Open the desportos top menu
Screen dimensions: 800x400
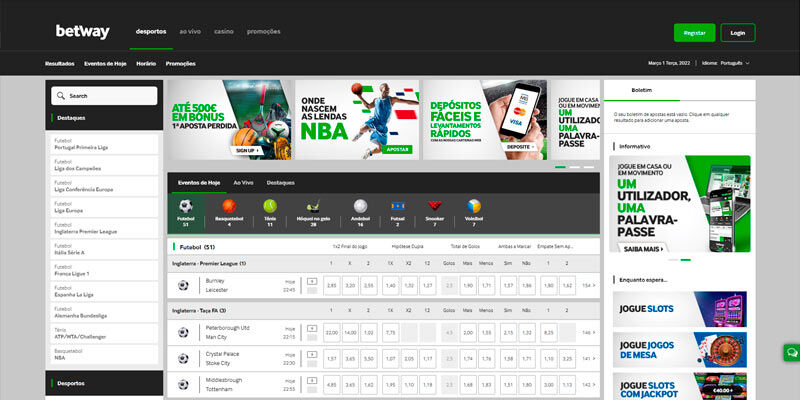point(151,32)
